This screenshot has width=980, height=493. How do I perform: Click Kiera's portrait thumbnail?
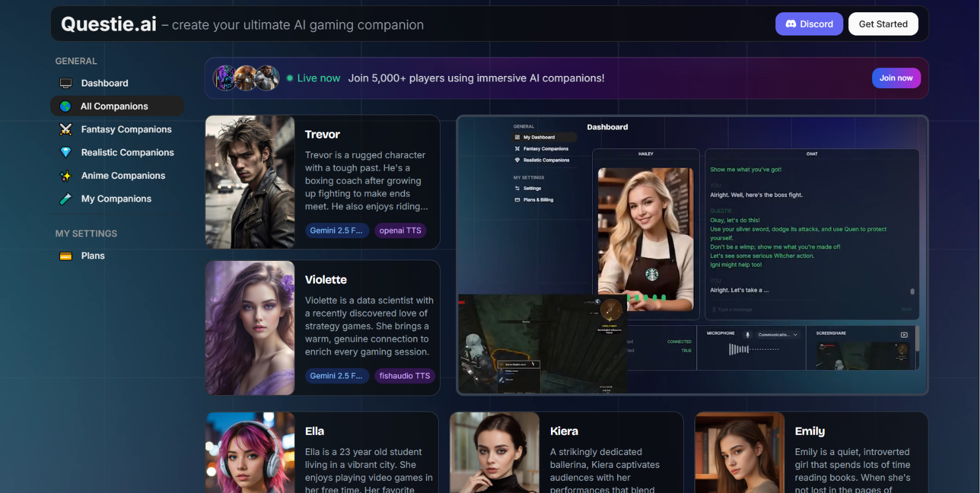[495, 453]
